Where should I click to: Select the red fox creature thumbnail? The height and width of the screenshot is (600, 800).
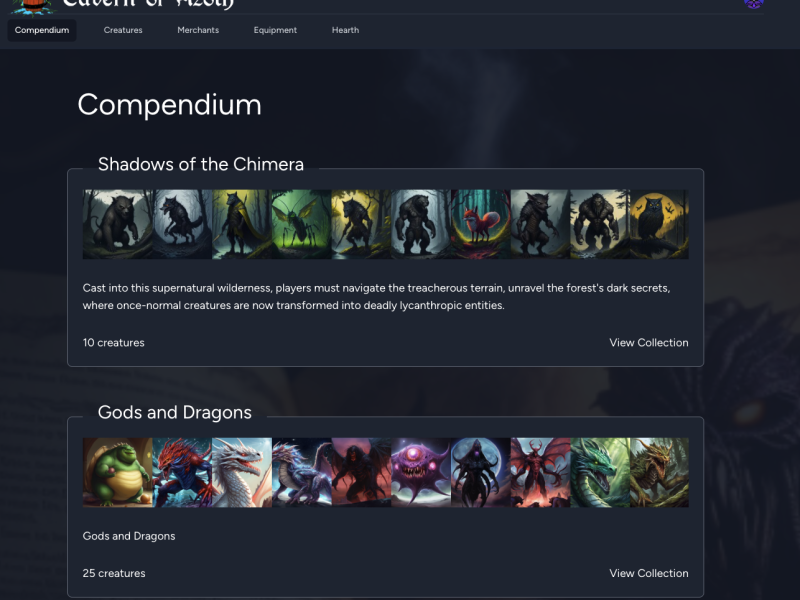point(481,224)
